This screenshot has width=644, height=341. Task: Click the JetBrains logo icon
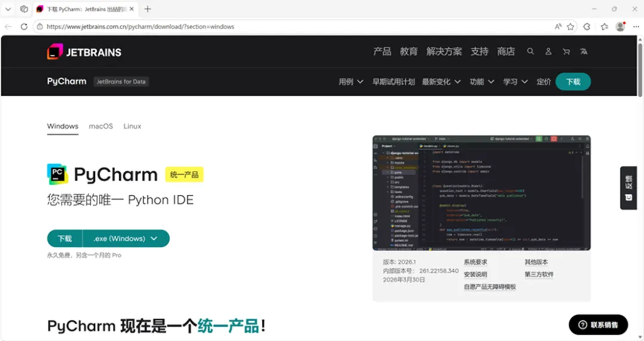[55, 52]
